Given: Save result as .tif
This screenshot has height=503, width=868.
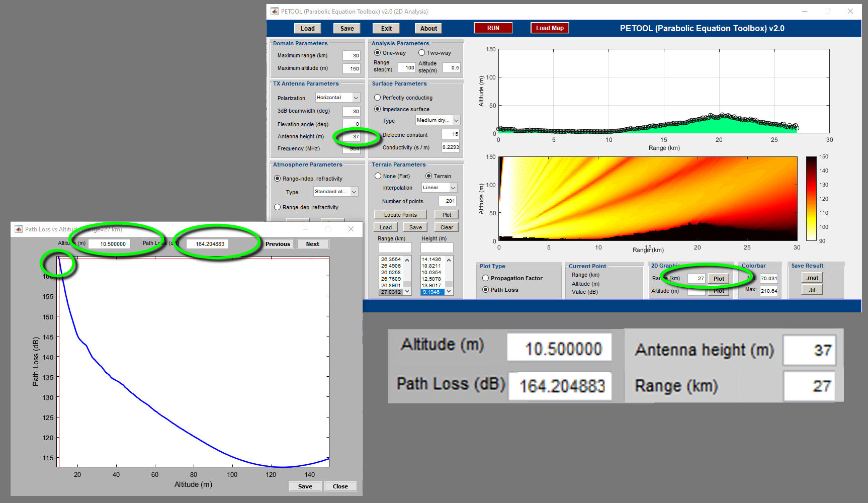Looking at the screenshot, I should (x=812, y=290).
